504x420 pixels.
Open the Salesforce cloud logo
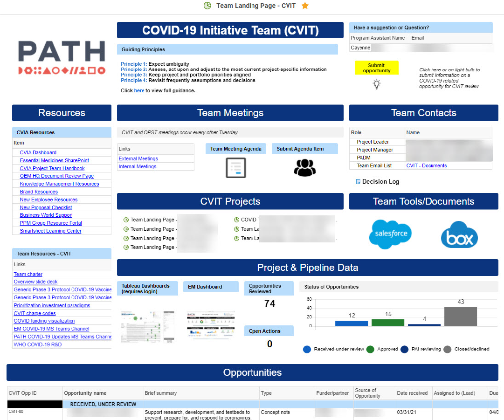(x=391, y=234)
